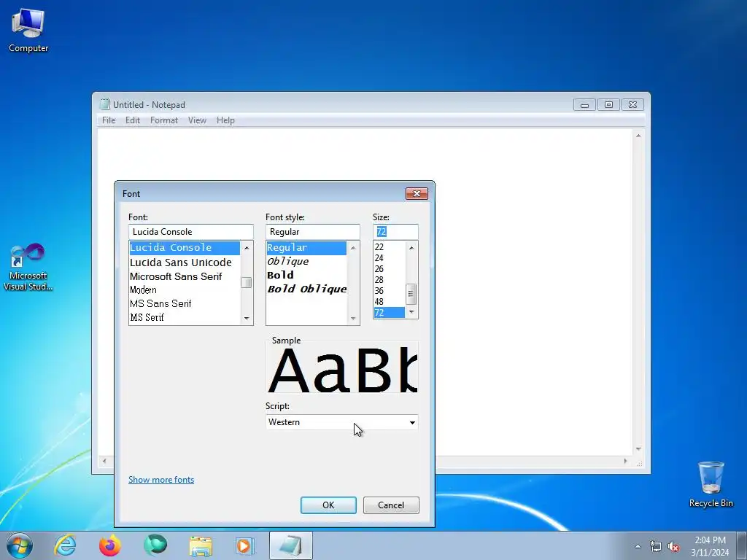Click font list scroll up arrow
The image size is (747, 560).
click(x=247, y=248)
